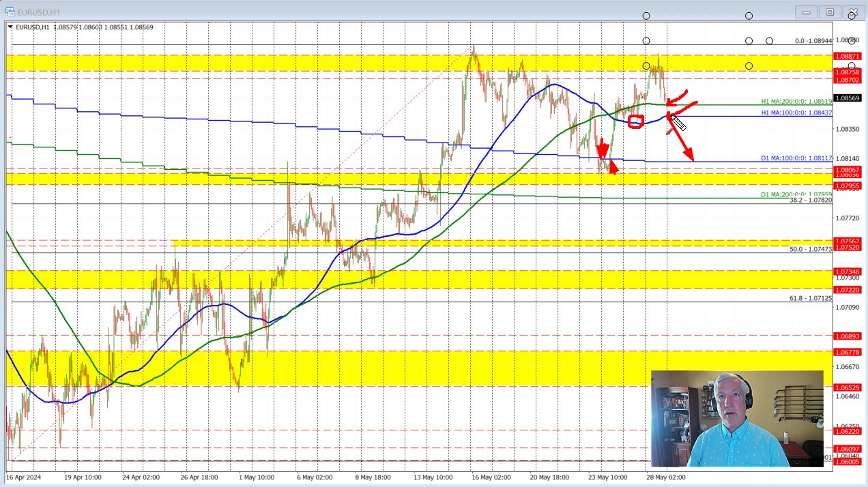Click the 28 May 02:00 time label

[666, 477]
